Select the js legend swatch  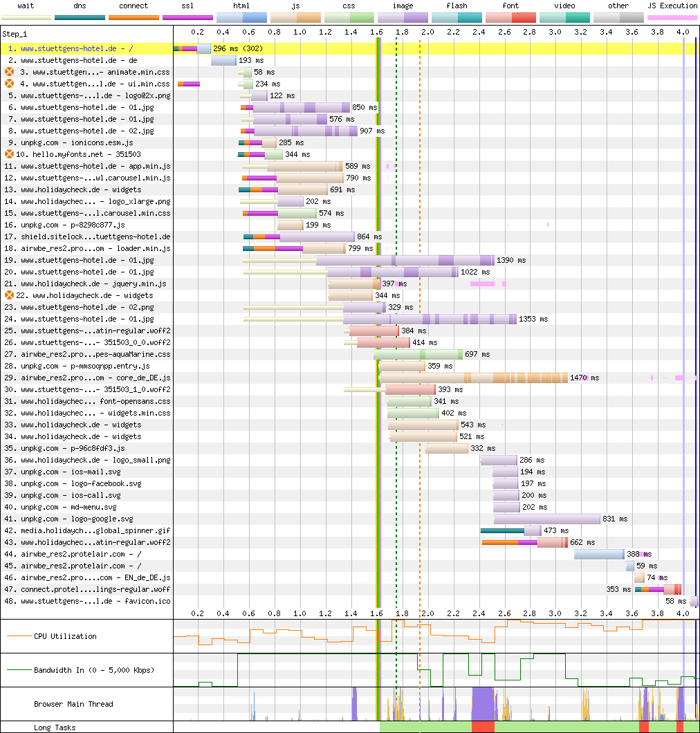tap(295, 18)
